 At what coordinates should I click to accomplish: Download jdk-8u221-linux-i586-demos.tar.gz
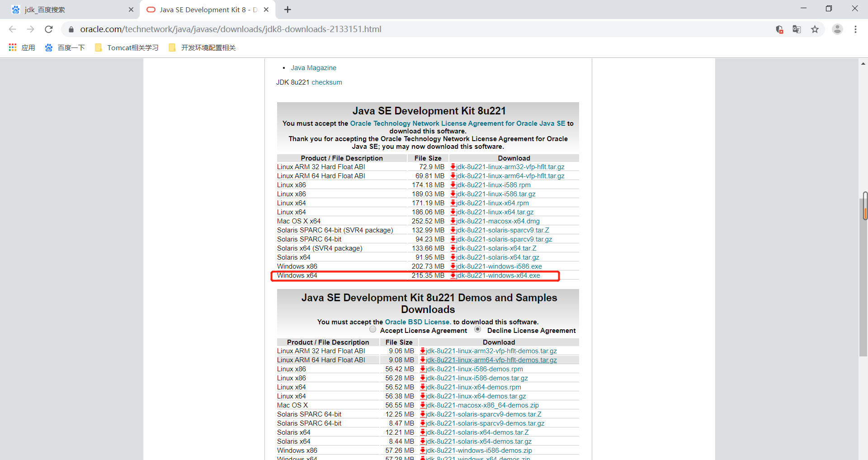[476, 378]
